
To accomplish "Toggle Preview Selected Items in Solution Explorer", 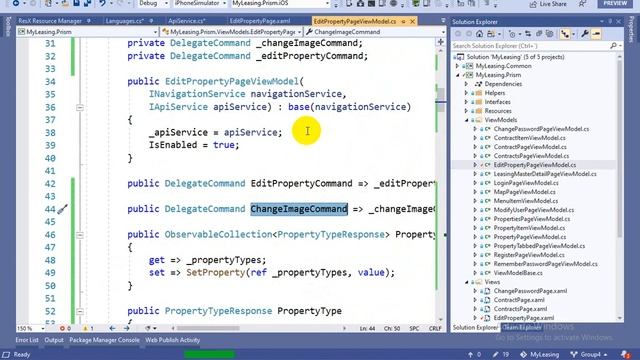I will pyautogui.click(x=596, y=34).
